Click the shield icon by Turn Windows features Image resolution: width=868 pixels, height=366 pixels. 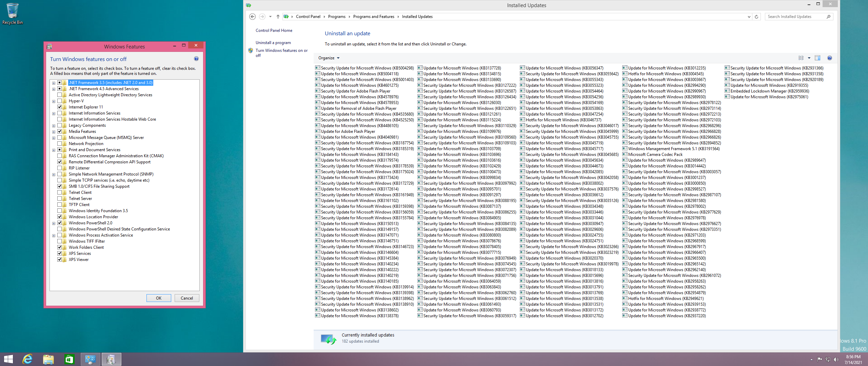(x=251, y=50)
